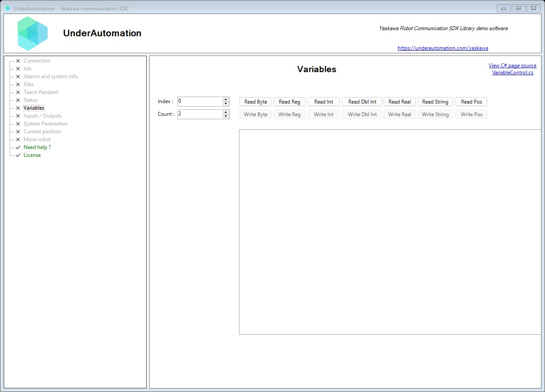The image size is (545, 392).
Task: Click the Write Pos button
Action: [x=472, y=114]
